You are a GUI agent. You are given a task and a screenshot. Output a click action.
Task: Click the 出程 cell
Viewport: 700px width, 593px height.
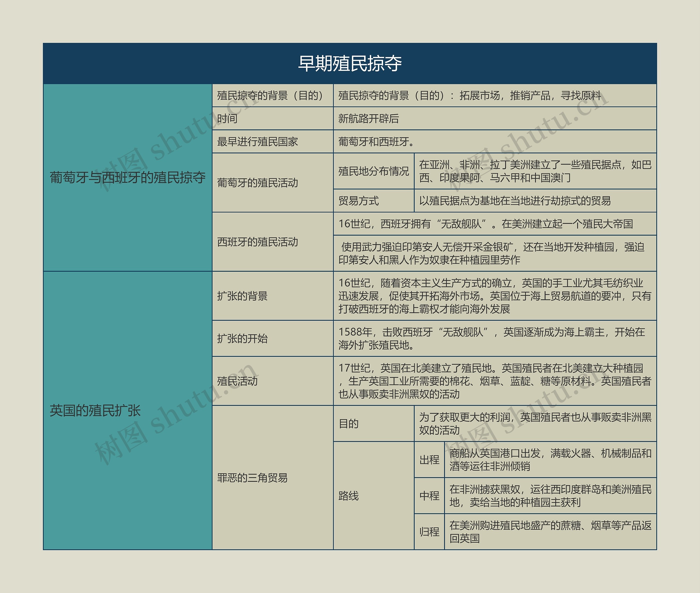(x=429, y=460)
